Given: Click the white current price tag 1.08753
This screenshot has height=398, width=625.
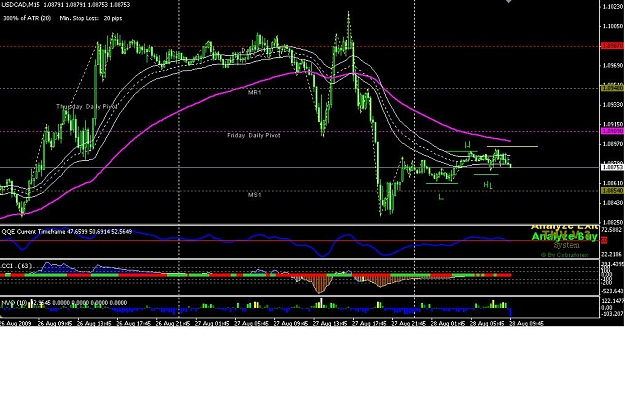Looking at the screenshot, I should (x=612, y=168).
